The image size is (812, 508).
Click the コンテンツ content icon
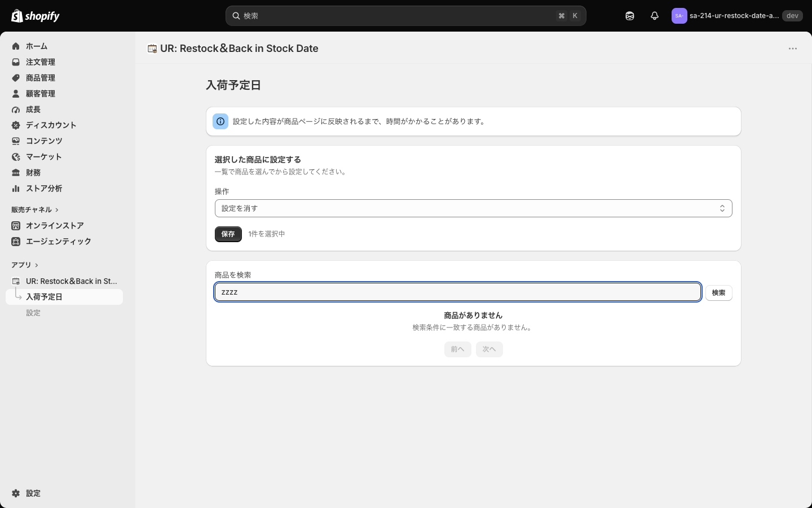click(x=16, y=141)
